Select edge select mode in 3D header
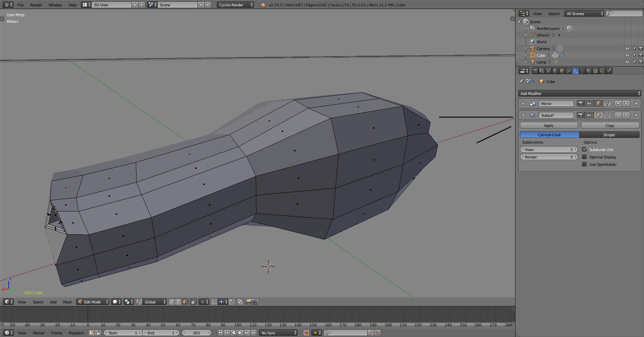The height and width of the screenshot is (337, 644). 178,302
